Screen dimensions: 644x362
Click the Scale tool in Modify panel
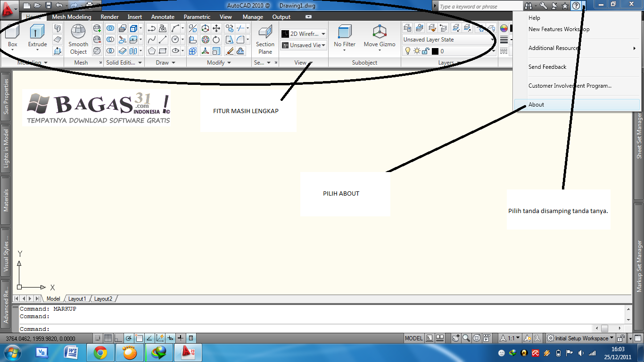tap(216, 51)
